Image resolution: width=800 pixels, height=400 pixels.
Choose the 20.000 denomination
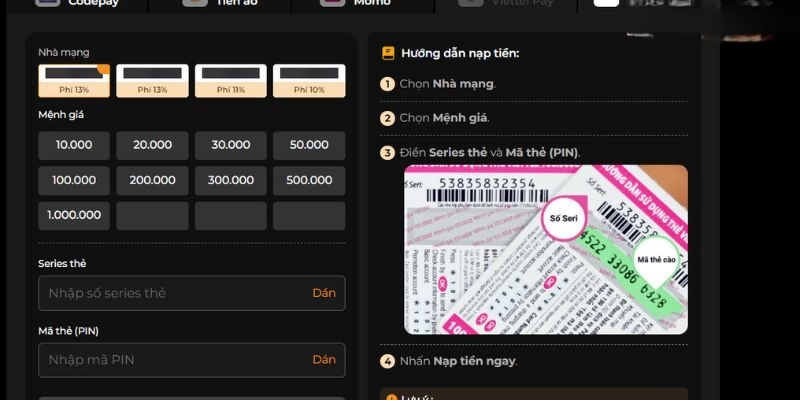tap(153, 145)
